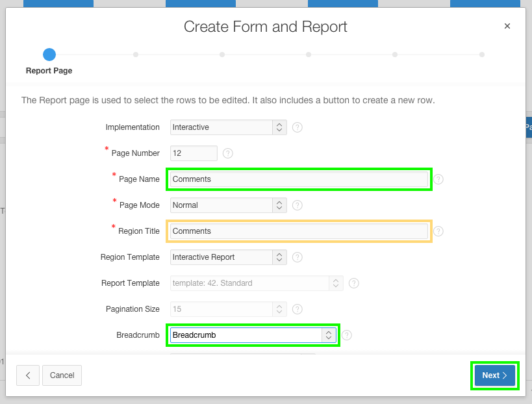This screenshot has width=532, height=404.
Task: Select the Report Page wizard step
Action: [49, 55]
